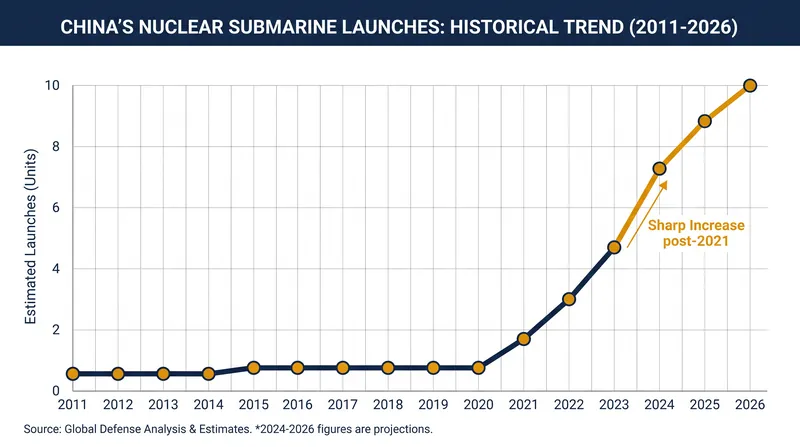800x447 pixels.
Task: Click the x-axis label '2020'
Action: click(x=479, y=405)
